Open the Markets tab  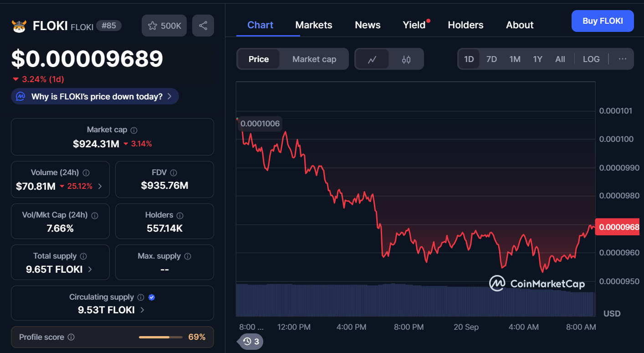click(314, 25)
